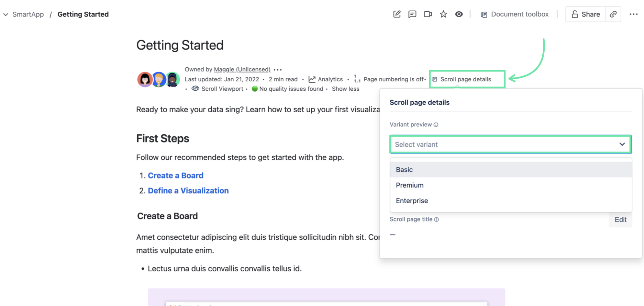
Task: Open Document toolbox
Action: (514, 14)
